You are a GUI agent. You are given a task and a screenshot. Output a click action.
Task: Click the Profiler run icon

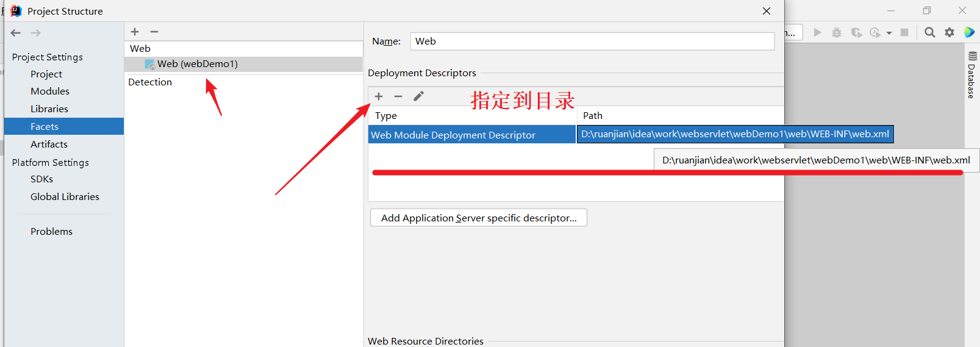[875, 32]
